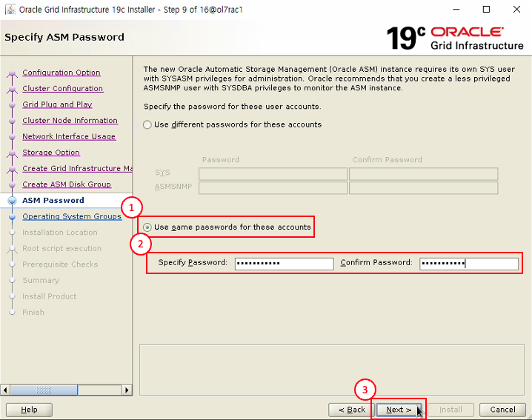Open Create Grid Infrastructure Management step
This screenshot has height=420, width=532.
tap(77, 168)
